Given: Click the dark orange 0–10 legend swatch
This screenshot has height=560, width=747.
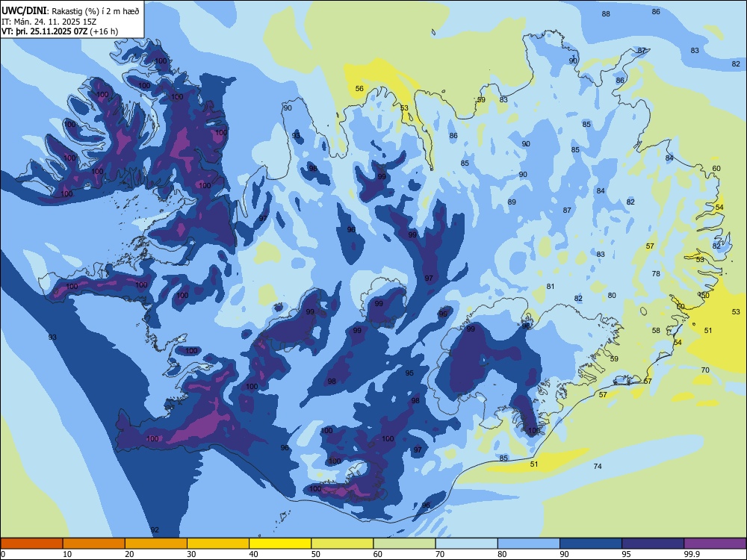Looking at the screenshot, I should (31, 544).
